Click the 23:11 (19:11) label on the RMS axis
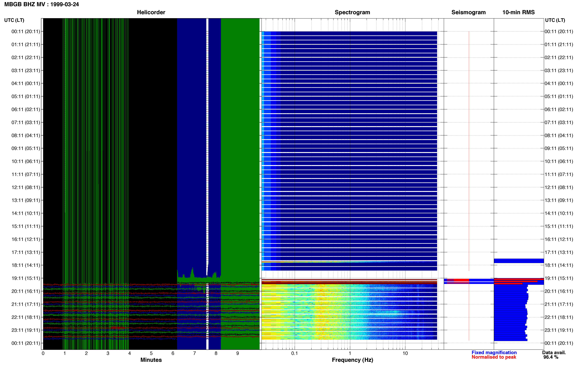This screenshot has width=588, height=368. 559,330
